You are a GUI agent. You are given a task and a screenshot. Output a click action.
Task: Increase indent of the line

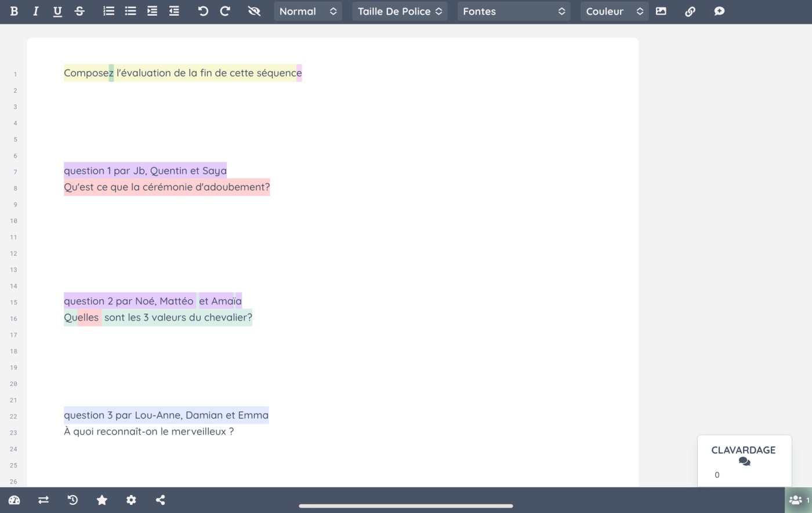[x=152, y=11]
